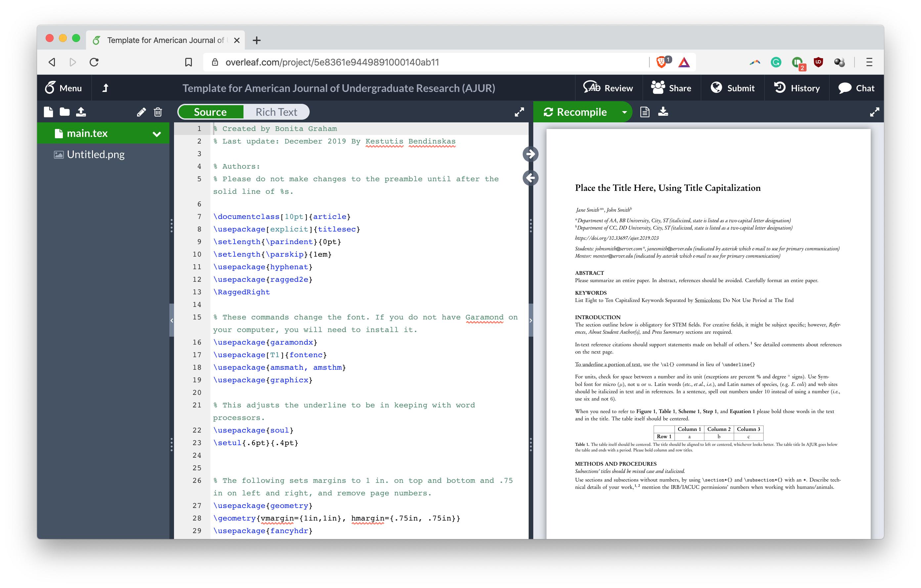Upload a file to the project
The image size is (921, 588).
pos(81,112)
